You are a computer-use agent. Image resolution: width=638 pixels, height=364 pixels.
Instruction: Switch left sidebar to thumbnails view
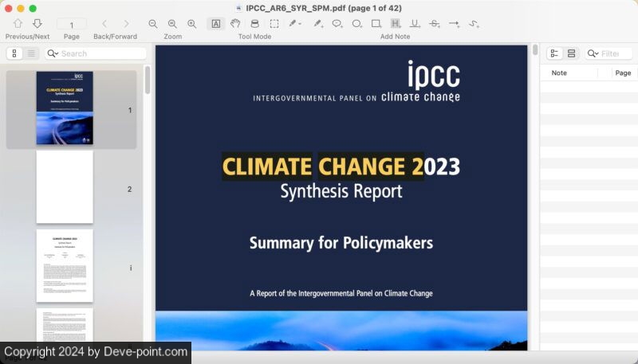(x=14, y=53)
